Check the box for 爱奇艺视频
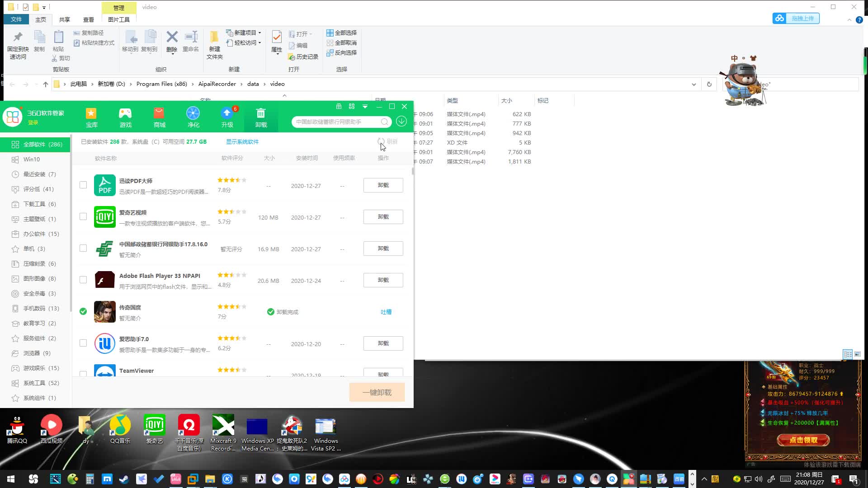The image size is (868, 488). [x=83, y=216]
